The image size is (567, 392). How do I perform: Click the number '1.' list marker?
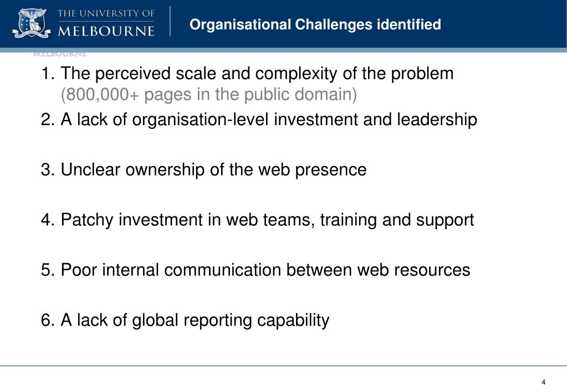click(48, 74)
